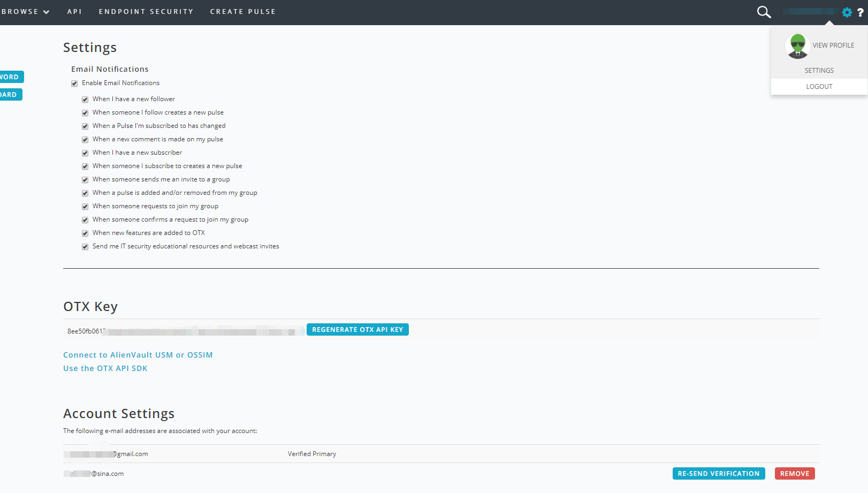Screen dimensions: 868x493
Task: Open the API menu item
Action: [74, 12]
